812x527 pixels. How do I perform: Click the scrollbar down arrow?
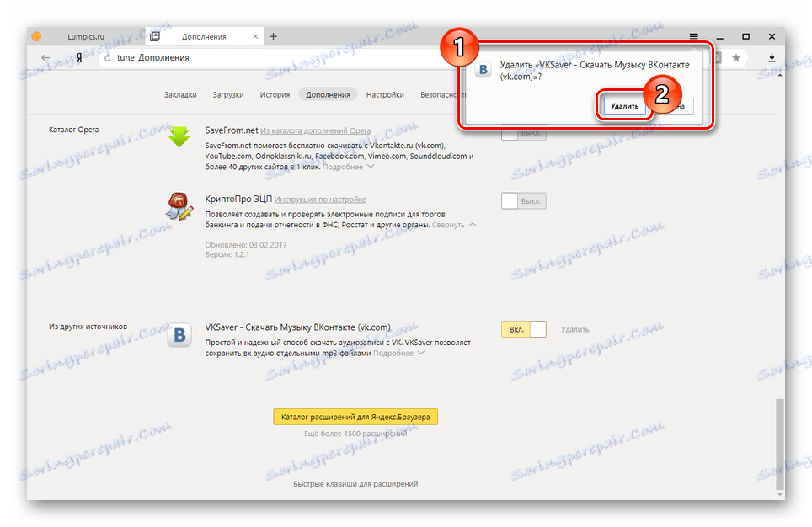click(780, 495)
